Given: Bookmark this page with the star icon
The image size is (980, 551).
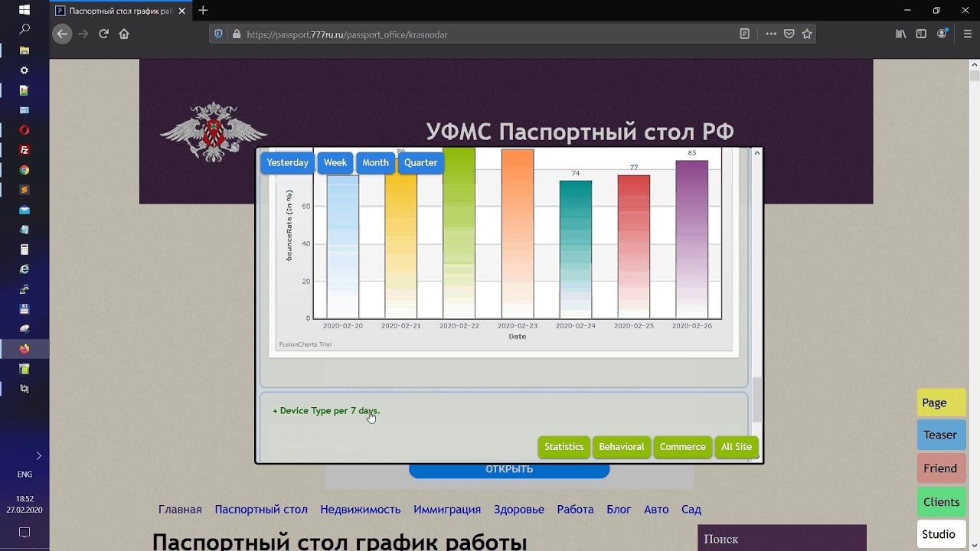Looking at the screenshot, I should 807,34.
